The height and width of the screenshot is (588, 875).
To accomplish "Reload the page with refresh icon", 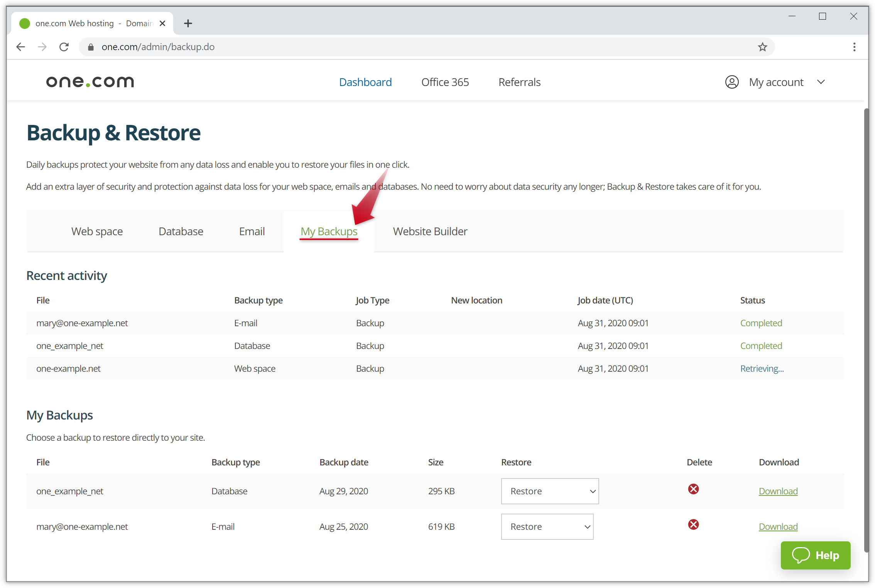I will [64, 47].
